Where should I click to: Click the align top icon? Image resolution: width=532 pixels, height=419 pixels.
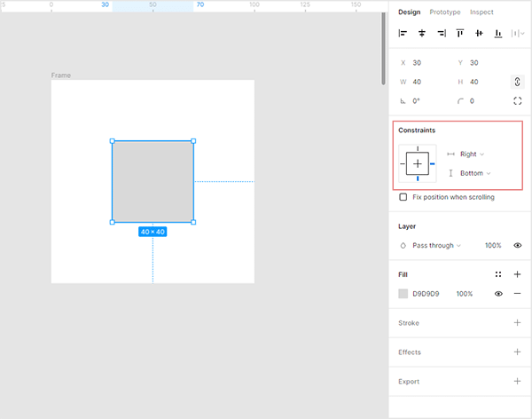click(x=460, y=34)
